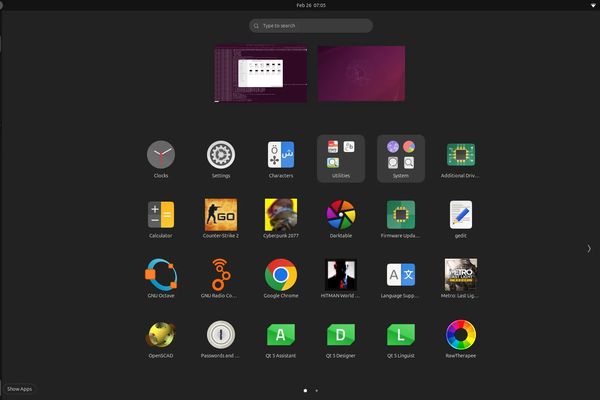Launch Qt 5 Assistant
600x400 pixels.
click(x=281, y=335)
